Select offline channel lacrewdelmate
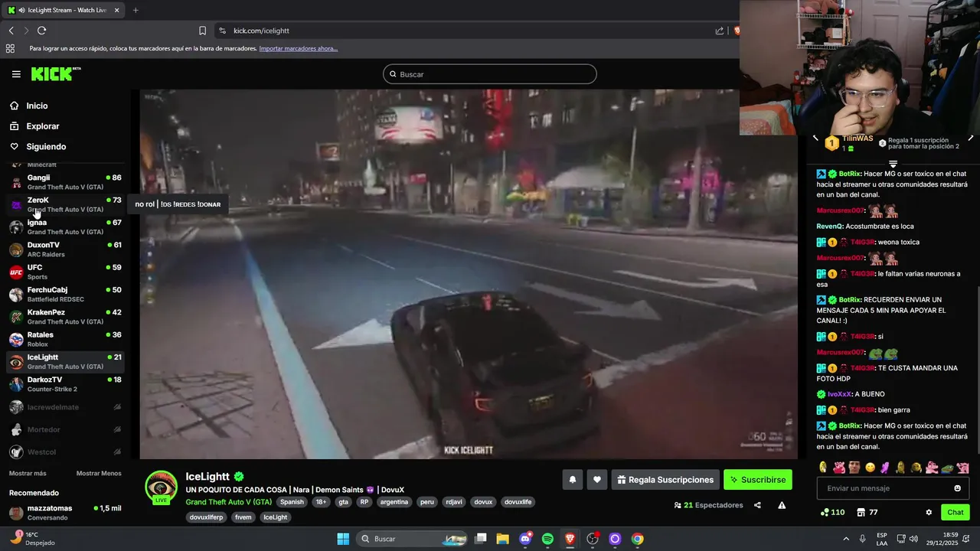The width and height of the screenshot is (980, 551). click(65, 407)
